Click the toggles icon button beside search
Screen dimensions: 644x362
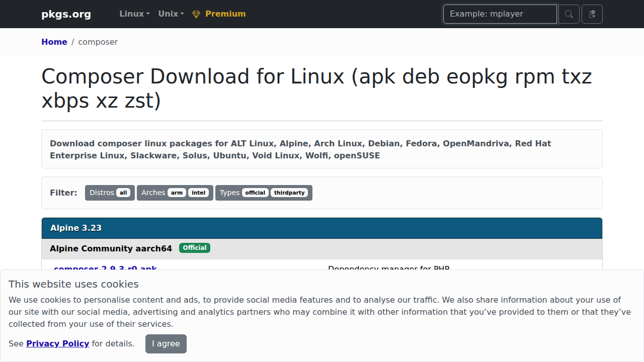pyautogui.click(x=592, y=14)
